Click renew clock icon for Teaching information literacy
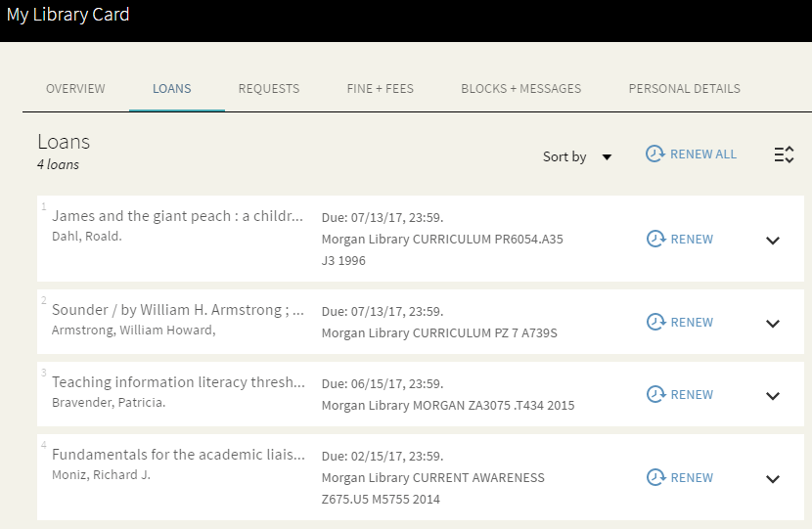Viewport: 812px width, 529px height. click(x=656, y=394)
